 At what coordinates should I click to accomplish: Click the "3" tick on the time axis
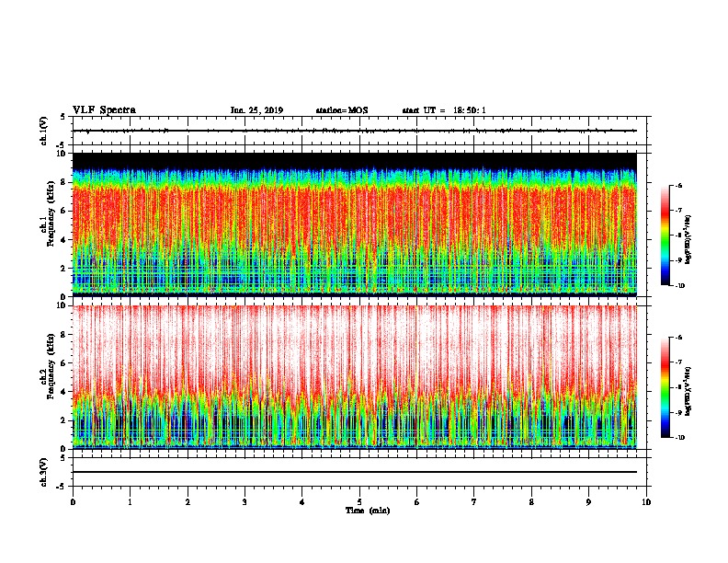[x=245, y=502]
